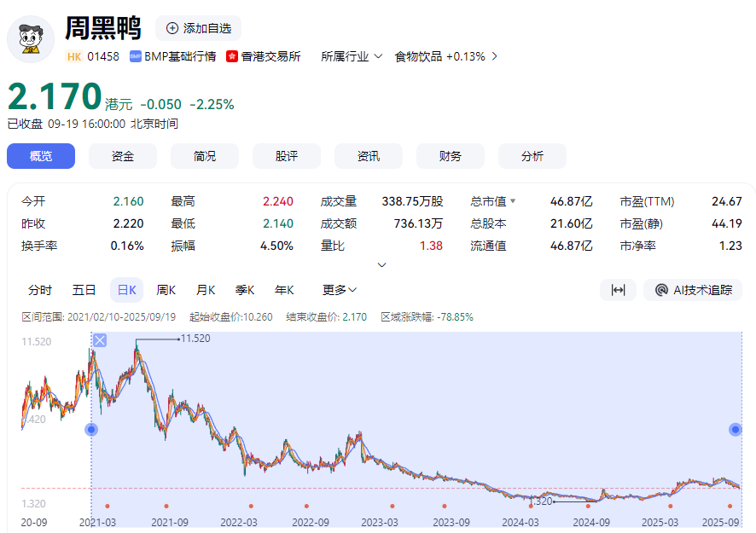Click the 最高 price 2.240
This screenshot has width=756, height=533.
coord(277,201)
